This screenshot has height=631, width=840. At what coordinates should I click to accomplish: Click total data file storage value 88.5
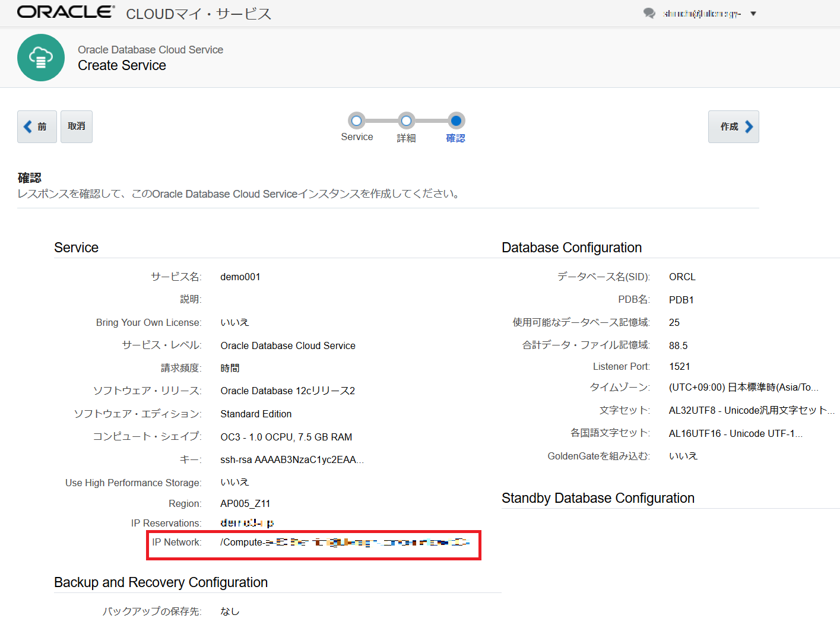click(679, 345)
